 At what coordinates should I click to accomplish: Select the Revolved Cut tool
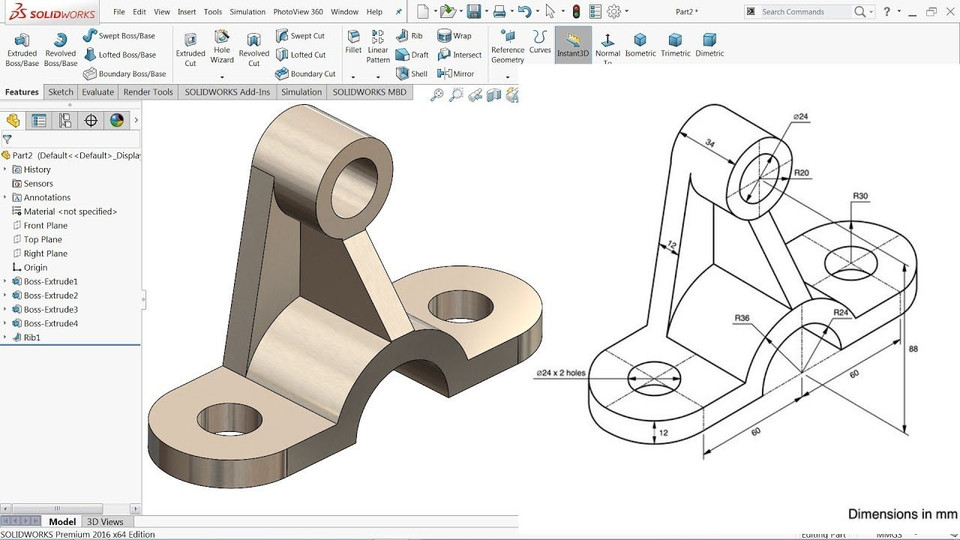point(253,50)
